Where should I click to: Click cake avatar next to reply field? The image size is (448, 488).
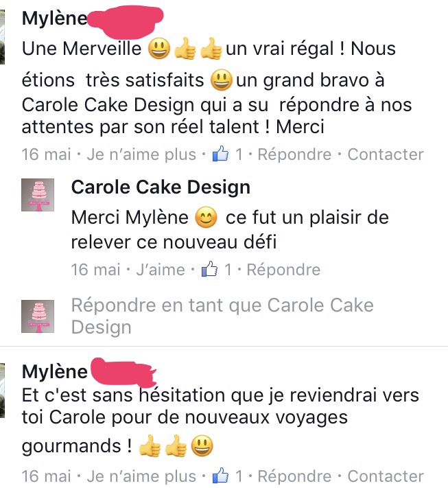click(x=38, y=316)
